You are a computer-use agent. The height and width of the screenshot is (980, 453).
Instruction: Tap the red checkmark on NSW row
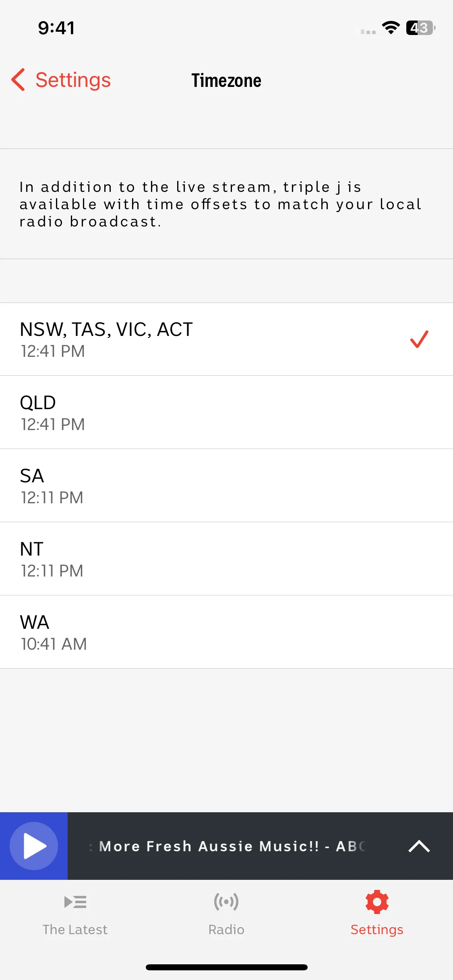(x=419, y=339)
